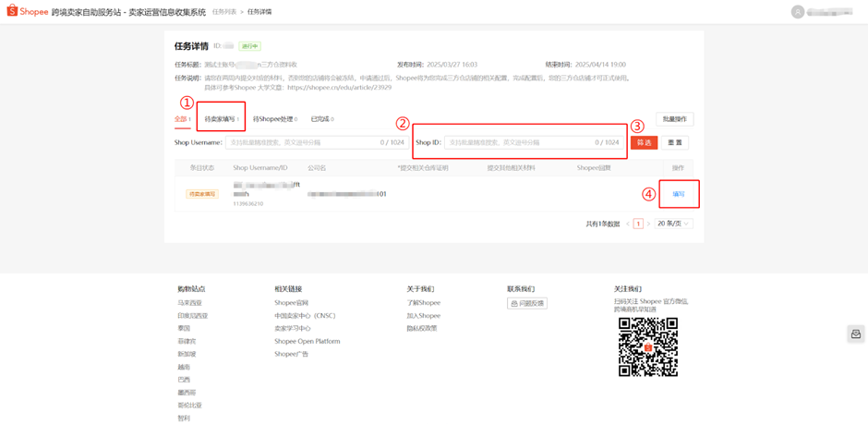Image resolution: width=868 pixels, height=425 pixels.
Task: Open the 20 条/页 page size dropdown
Action: click(x=674, y=224)
